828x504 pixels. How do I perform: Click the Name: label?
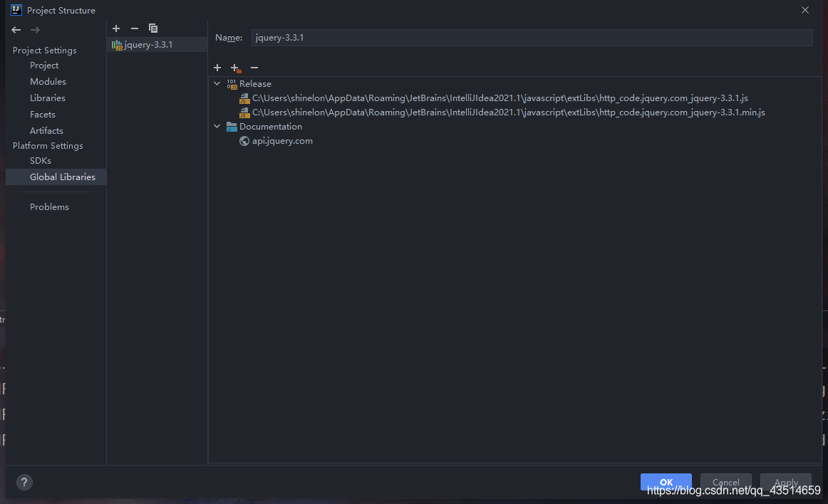click(229, 38)
